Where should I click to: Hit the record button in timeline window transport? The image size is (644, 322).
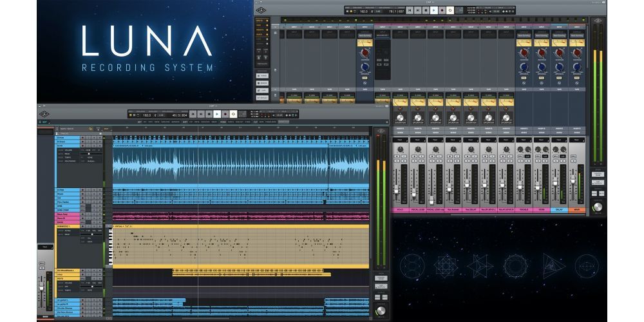pos(225,114)
